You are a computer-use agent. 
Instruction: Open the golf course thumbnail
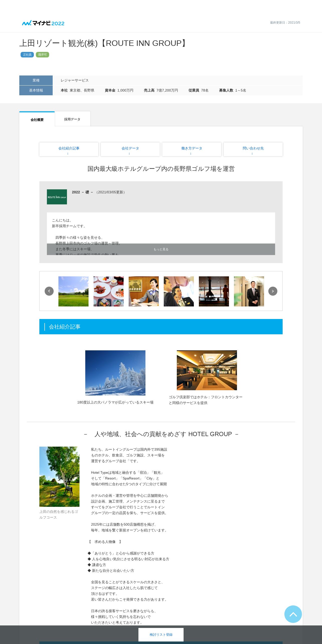coord(73,291)
